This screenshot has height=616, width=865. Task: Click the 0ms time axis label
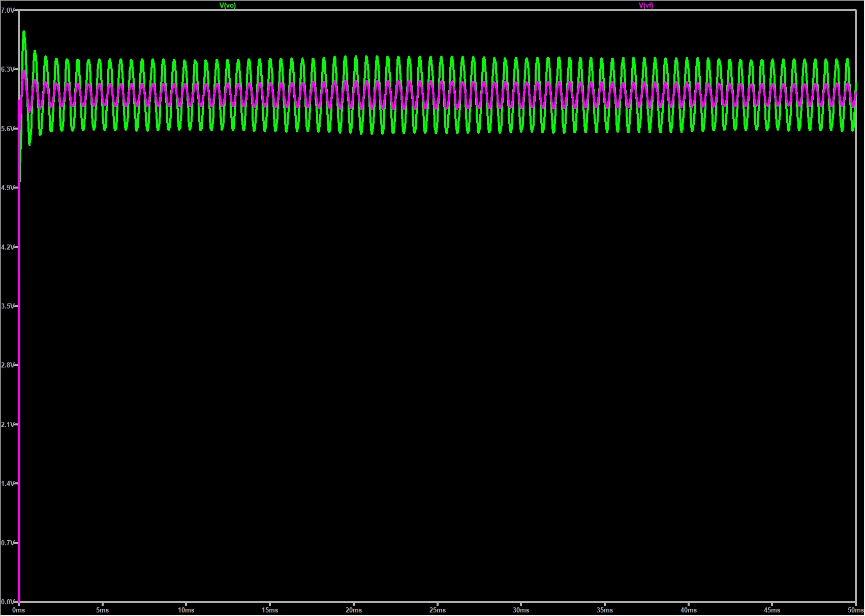coord(19,610)
